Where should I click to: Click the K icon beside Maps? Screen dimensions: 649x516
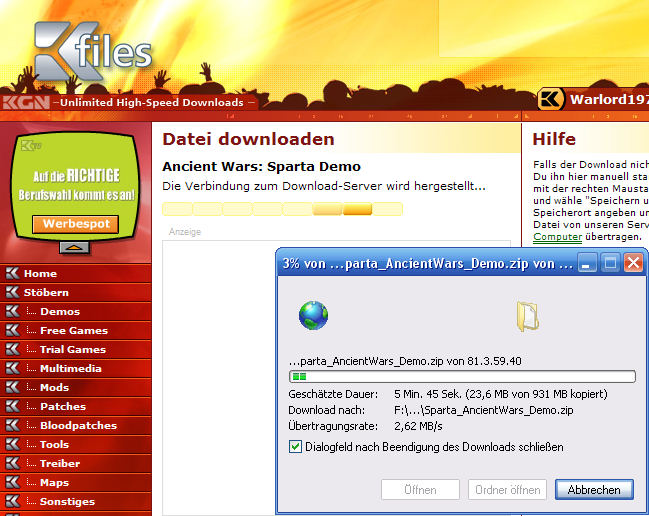point(12,482)
